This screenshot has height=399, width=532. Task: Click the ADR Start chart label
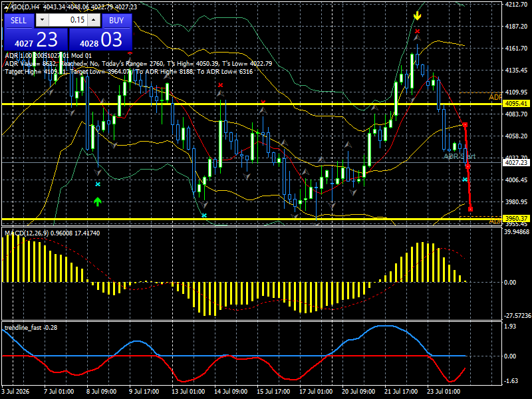[460, 156]
